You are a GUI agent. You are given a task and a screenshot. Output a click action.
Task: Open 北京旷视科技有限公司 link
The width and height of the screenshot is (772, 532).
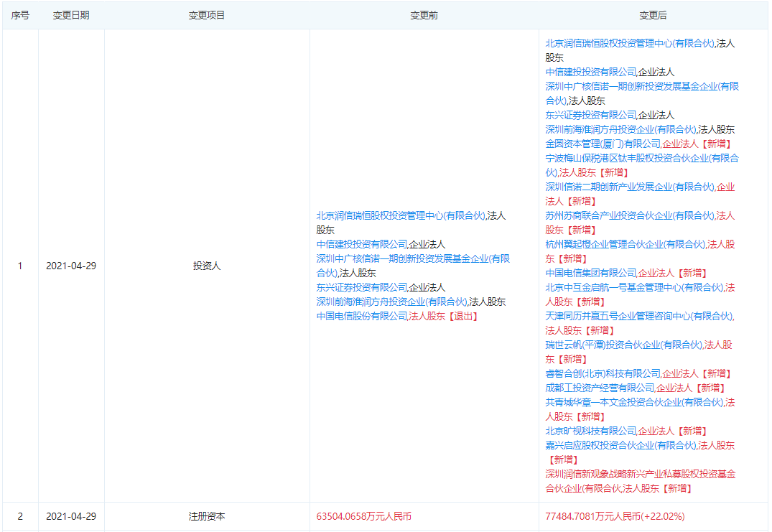[590, 431]
